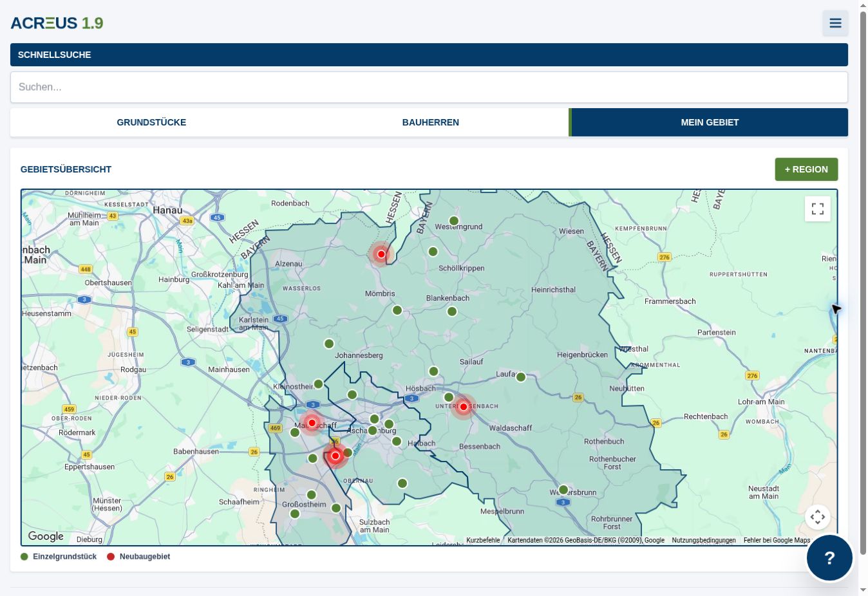Image resolution: width=868 pixels, height=596 pixels.
Task: Click the Gebietsübersicht heading
Action: [x=66, y=169]
